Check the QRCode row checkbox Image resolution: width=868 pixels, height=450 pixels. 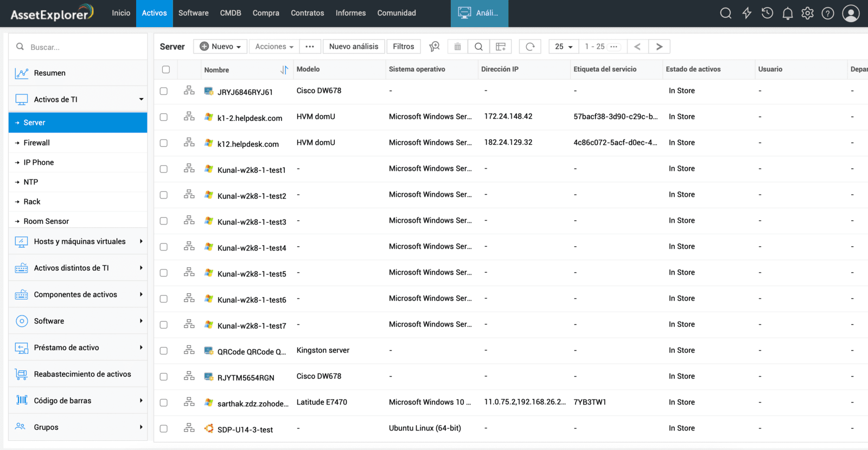pos(164,351)
